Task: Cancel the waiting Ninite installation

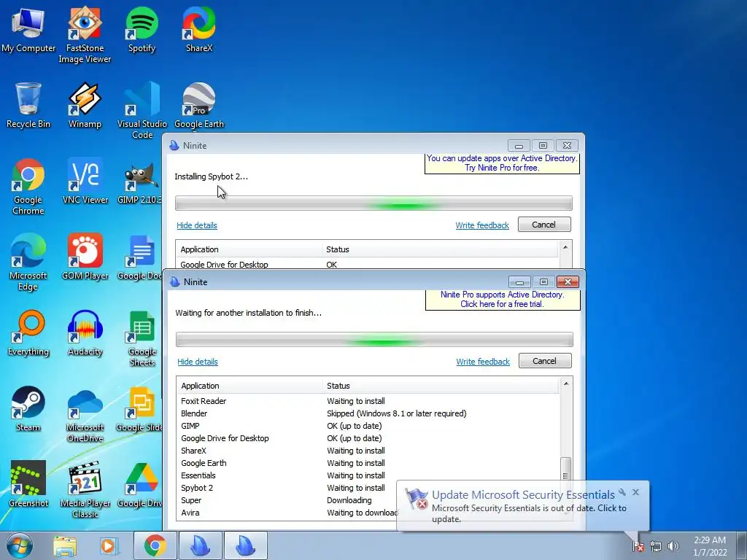Action: [544, 360]
